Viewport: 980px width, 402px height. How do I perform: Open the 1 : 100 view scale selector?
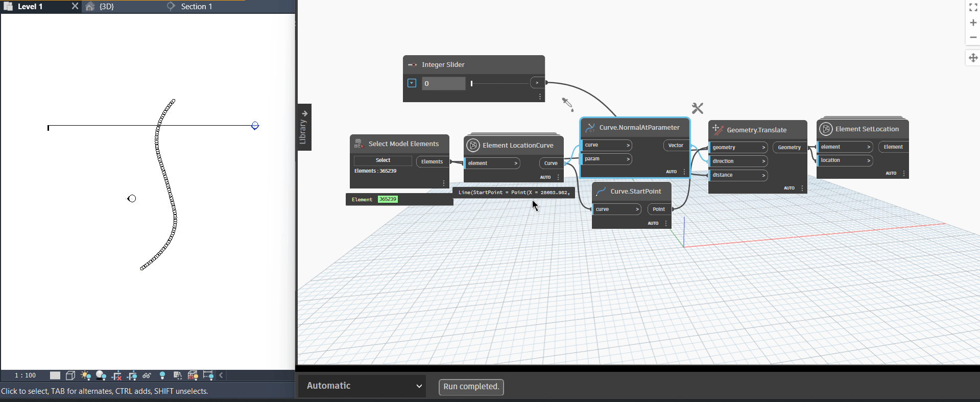26,375
